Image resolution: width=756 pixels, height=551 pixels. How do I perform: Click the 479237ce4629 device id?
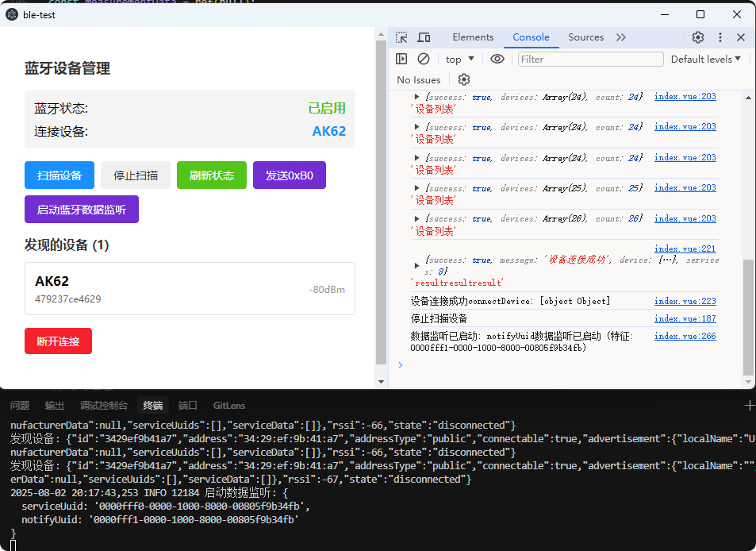click(68, 299)
